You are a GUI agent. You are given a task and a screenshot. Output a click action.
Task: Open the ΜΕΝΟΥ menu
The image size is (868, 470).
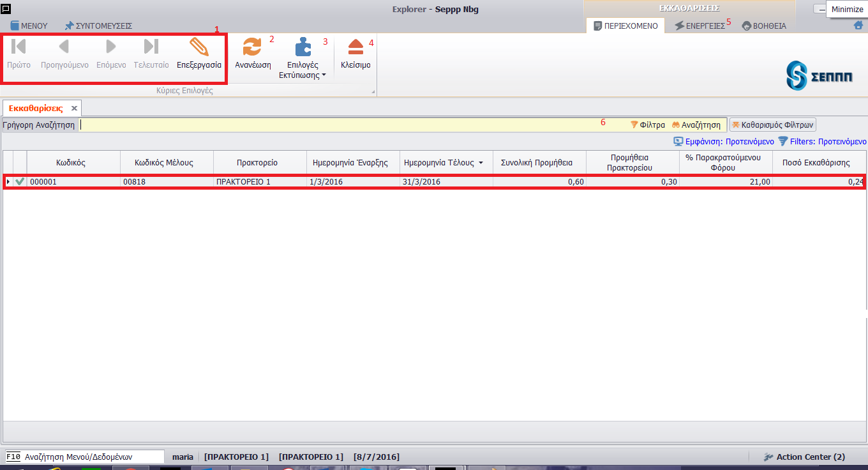tap(29, 26)
